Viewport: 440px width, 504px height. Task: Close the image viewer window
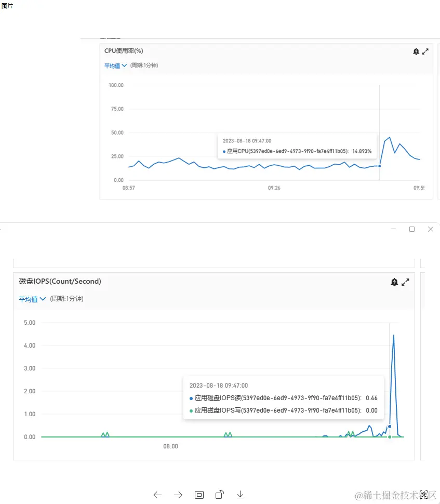click(x=430, y=229)
